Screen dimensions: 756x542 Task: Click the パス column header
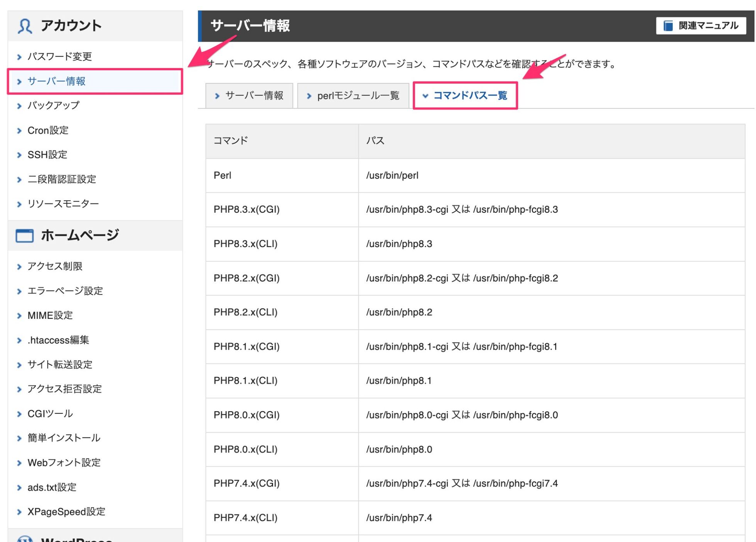point(552,141)
